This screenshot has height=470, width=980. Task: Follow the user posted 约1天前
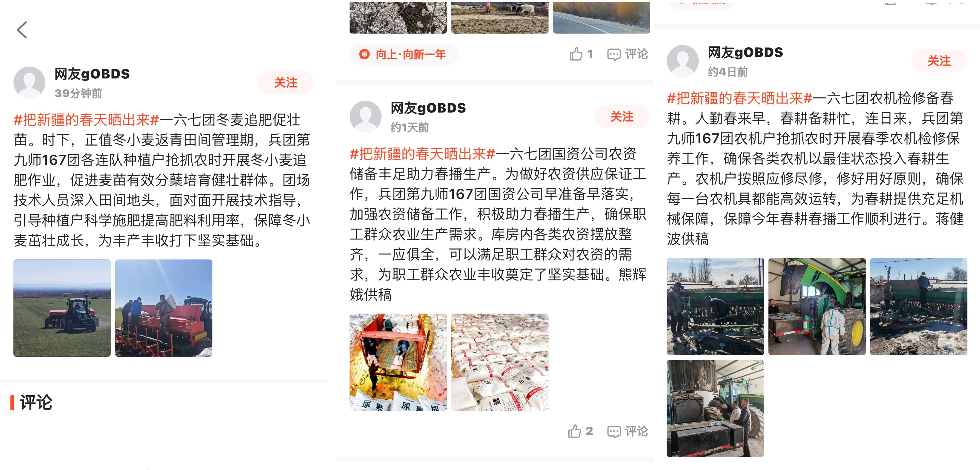[622, 116]
